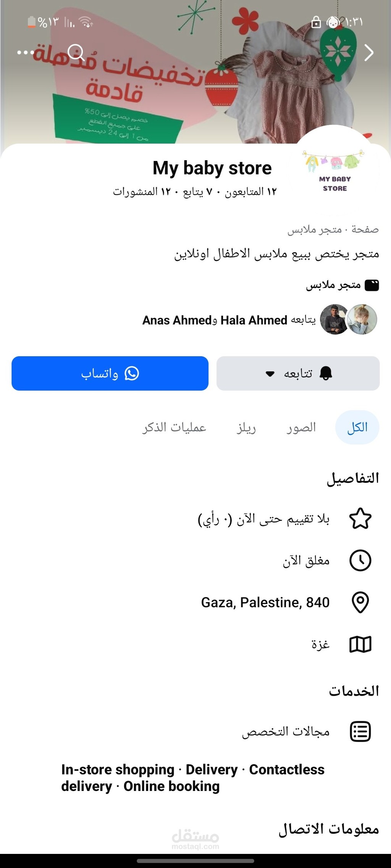This screenshot has width=391, height=868.
Task: Tap the مغلق الآن hours status
Action: click(306, 561)
